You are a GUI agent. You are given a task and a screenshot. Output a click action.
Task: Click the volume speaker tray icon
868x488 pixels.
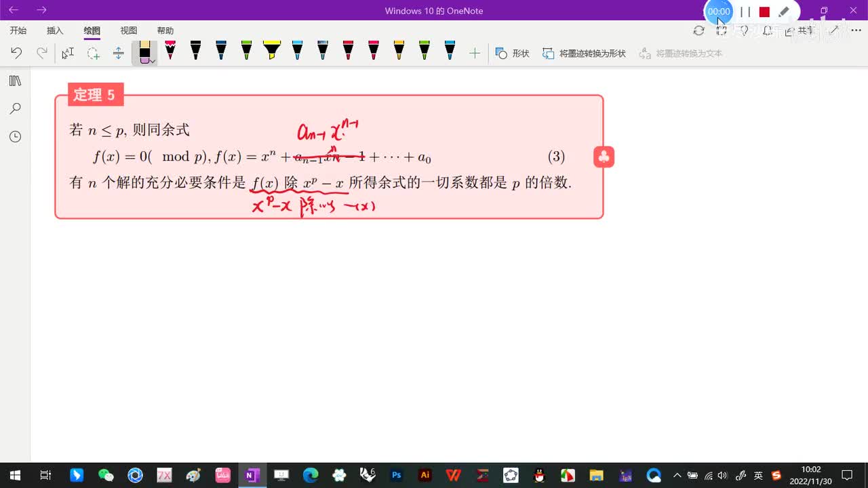(723, 475)
